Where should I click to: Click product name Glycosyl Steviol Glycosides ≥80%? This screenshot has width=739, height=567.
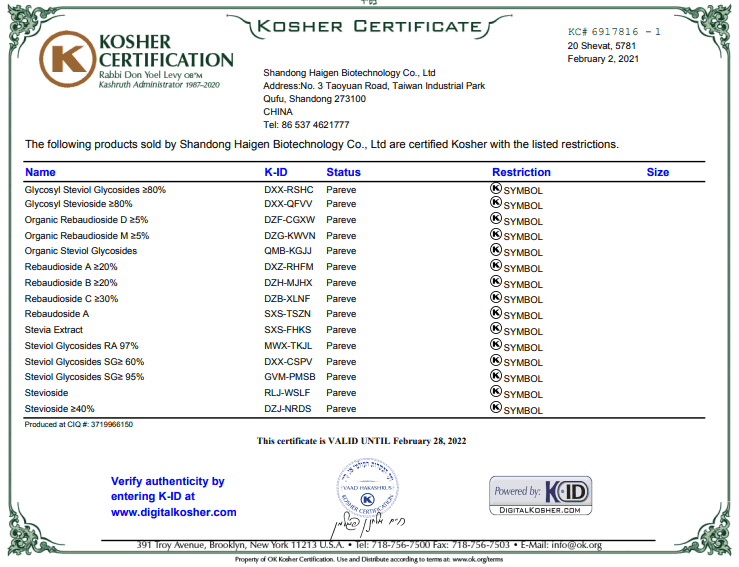[95, 190]
